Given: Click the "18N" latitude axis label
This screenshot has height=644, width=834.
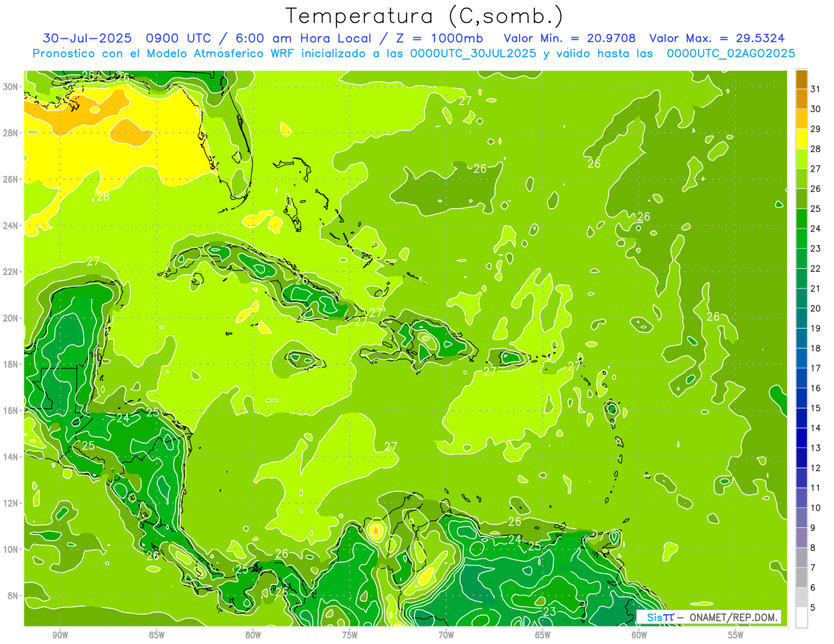Looking at the screenshot, I should (x=10, y=364).
